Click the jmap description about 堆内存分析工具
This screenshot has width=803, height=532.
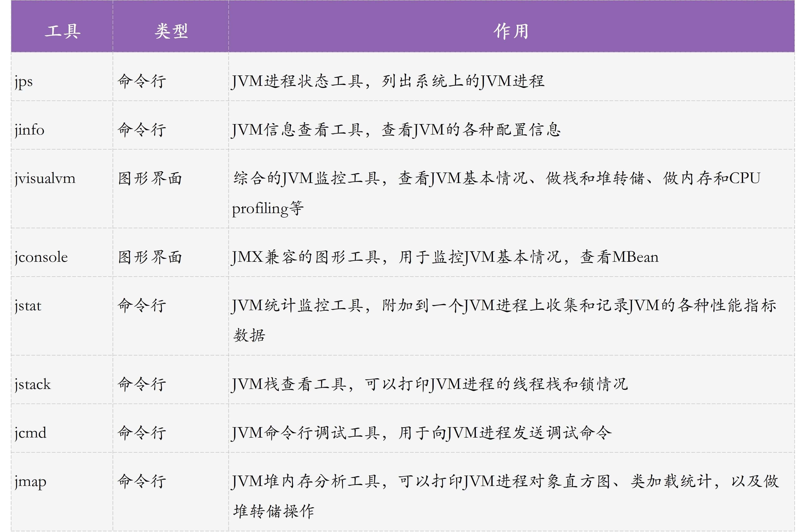[x=505, y=481]
